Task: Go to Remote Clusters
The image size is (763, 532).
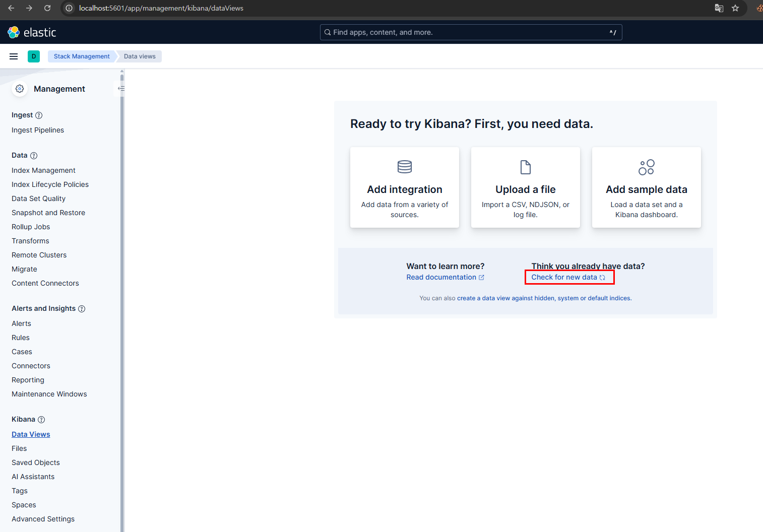Action: tap(39, 255)
